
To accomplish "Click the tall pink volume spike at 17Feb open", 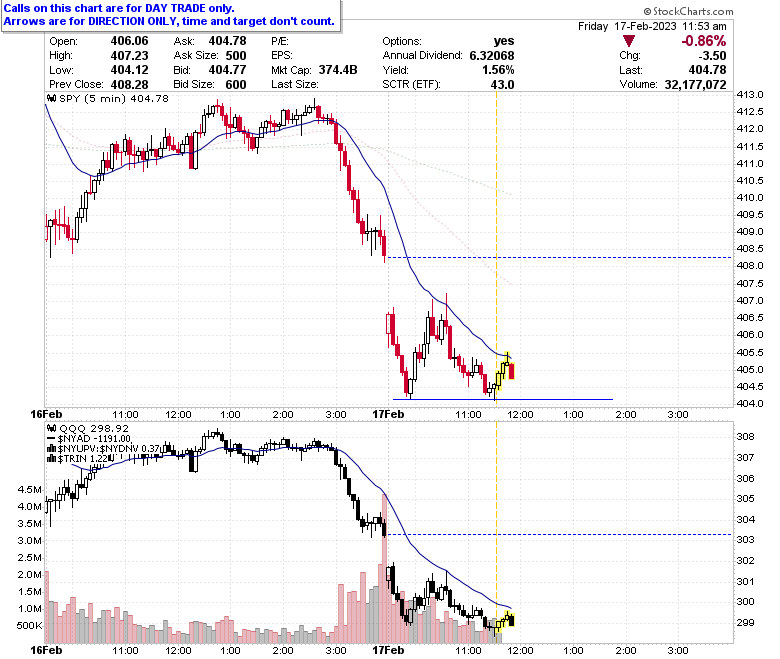I will click(384, 568).
